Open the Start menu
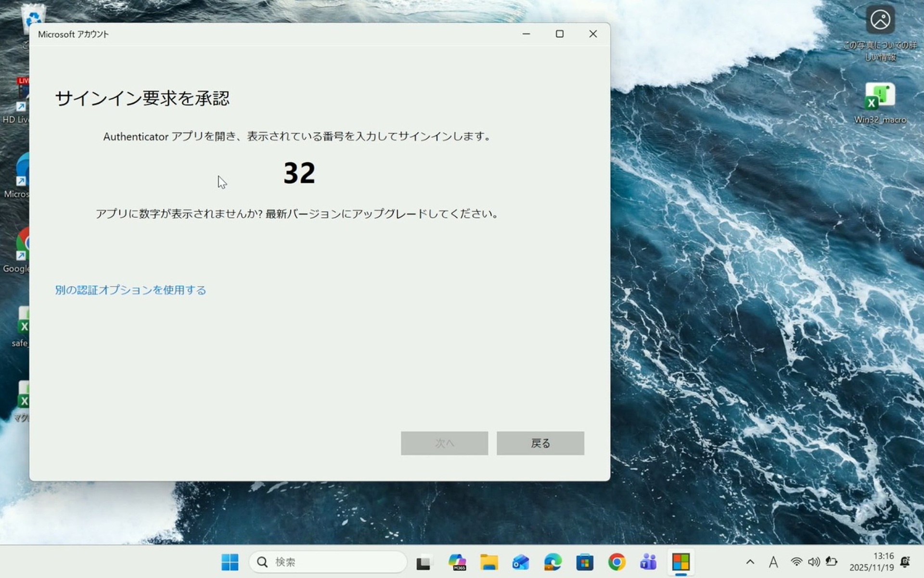The height and width of the screenshot is (578, 924). pos(231,562)
